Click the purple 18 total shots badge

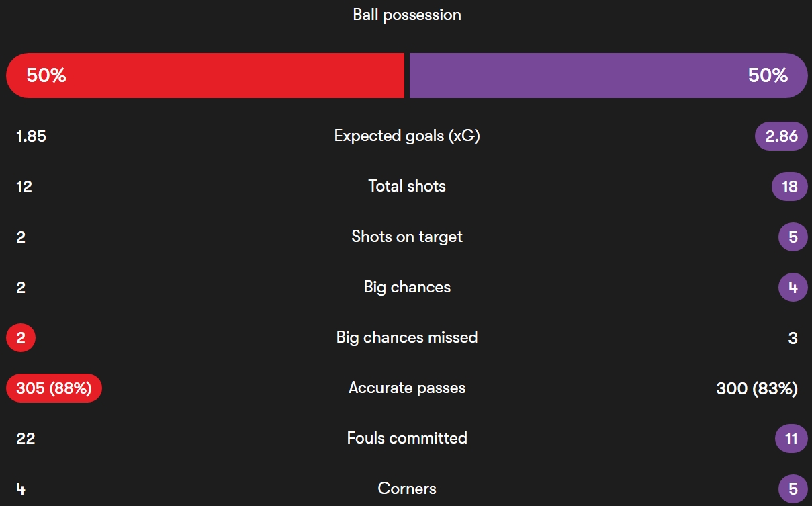[790, 186]
